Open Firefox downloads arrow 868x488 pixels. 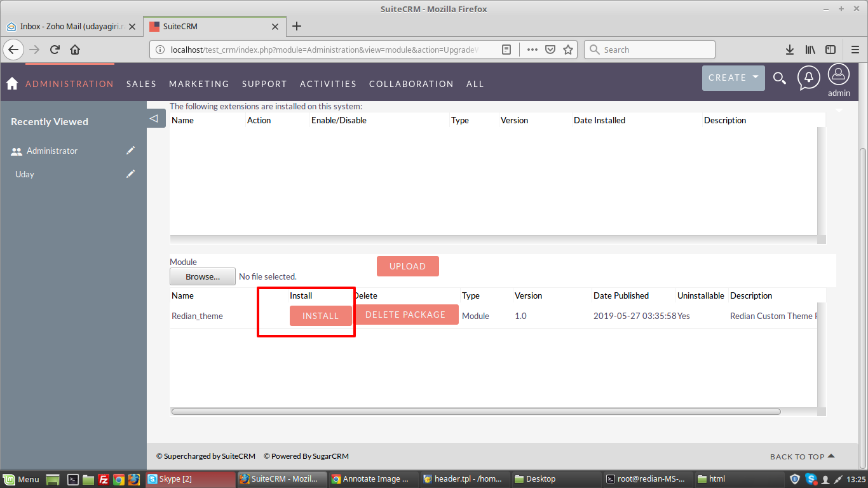[790, 50]
